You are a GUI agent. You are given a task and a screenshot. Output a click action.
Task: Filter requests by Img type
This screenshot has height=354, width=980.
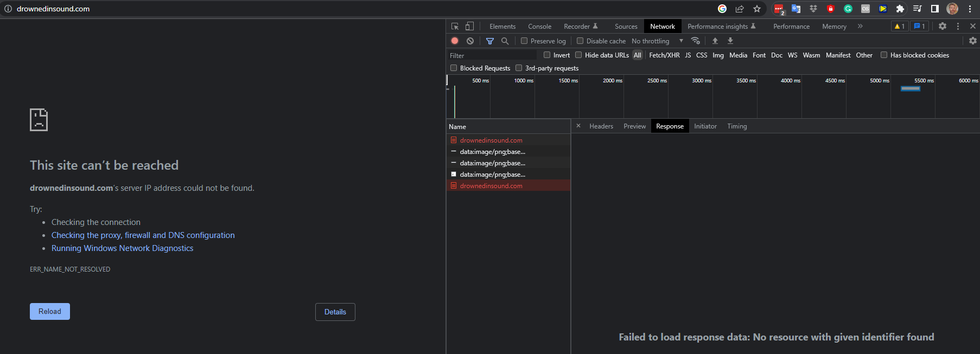pos(718,55)
